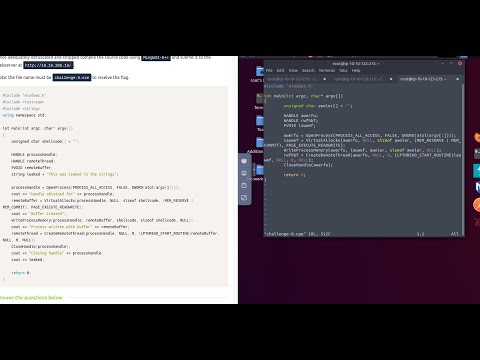Screen dimensions: 480x360
Task: Collapse the VNC control bar using its handle
Action: pos(253,170)
